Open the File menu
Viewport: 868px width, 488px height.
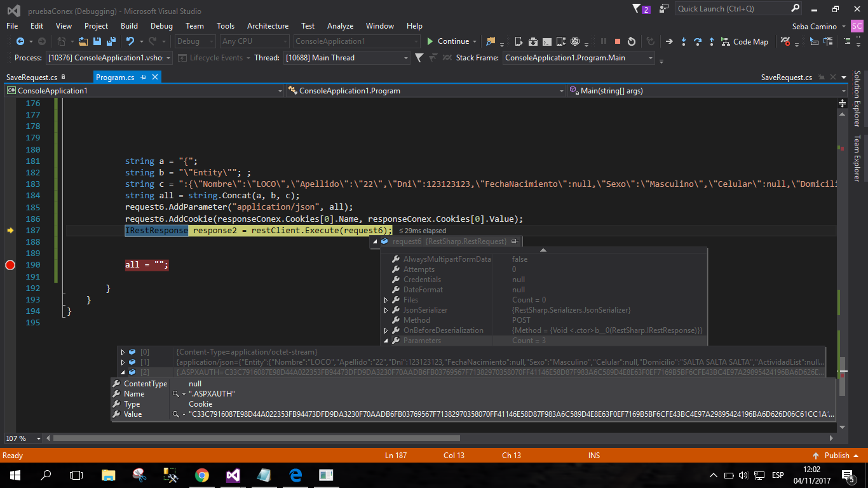(x=12, y=26)
